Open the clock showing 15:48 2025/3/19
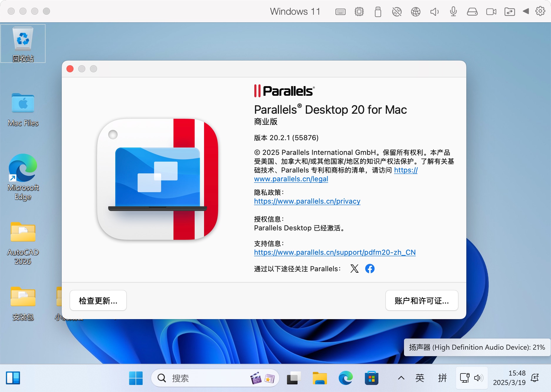 click(x=509, y=378)
